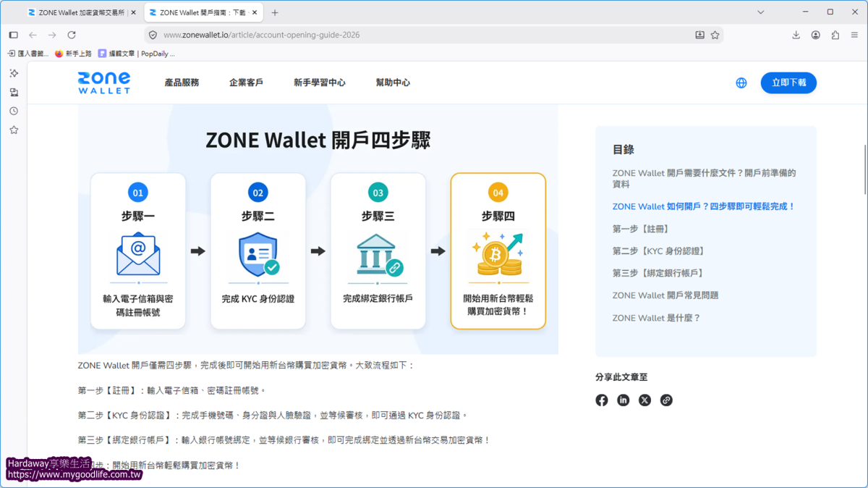
Task: Open synced tabs icon in sidebar
Action: [x=14, y=92]
